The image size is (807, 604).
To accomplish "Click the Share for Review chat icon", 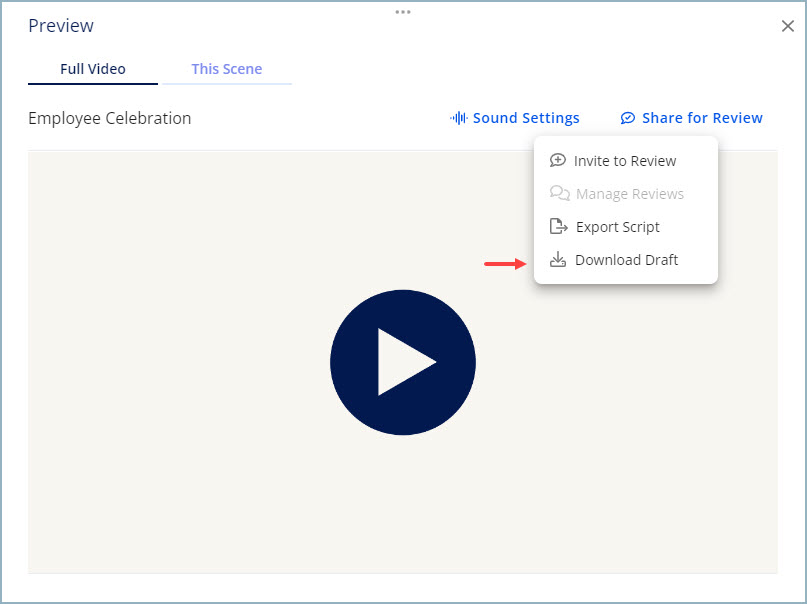I will [x=627, y=118].
